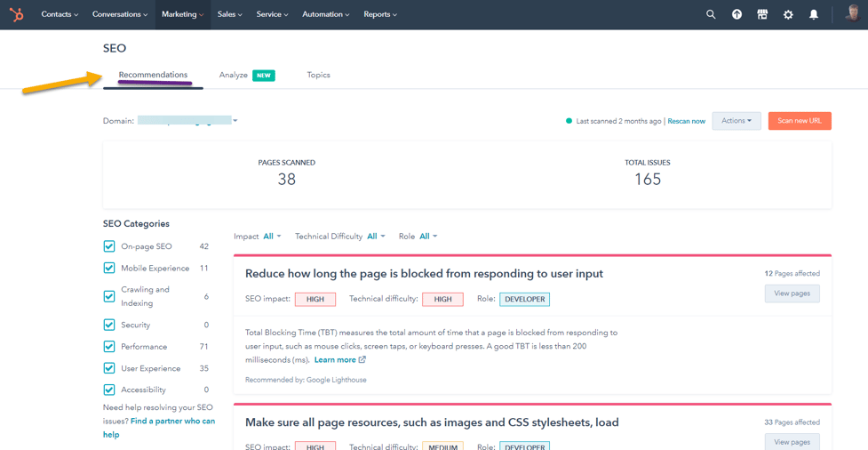Click the Pages Scanned count 38
This screenshot has height=450, width=868.
(287, 180)
